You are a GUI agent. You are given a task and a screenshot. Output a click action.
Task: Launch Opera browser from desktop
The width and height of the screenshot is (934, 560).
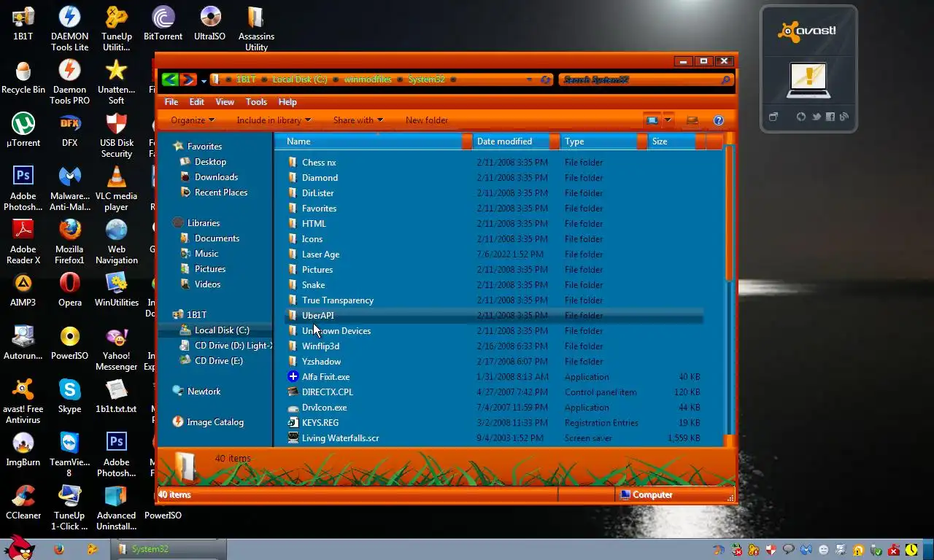[69, 291]
